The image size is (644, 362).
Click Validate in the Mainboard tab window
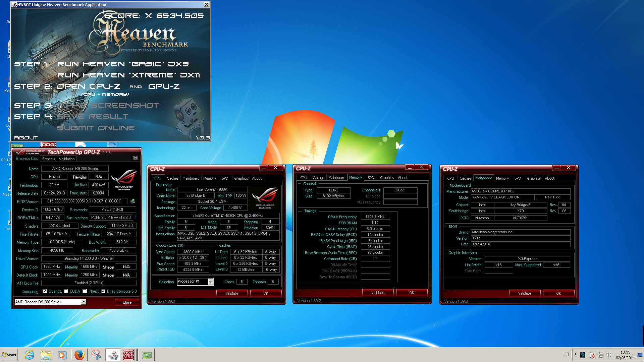coord(525,293)
